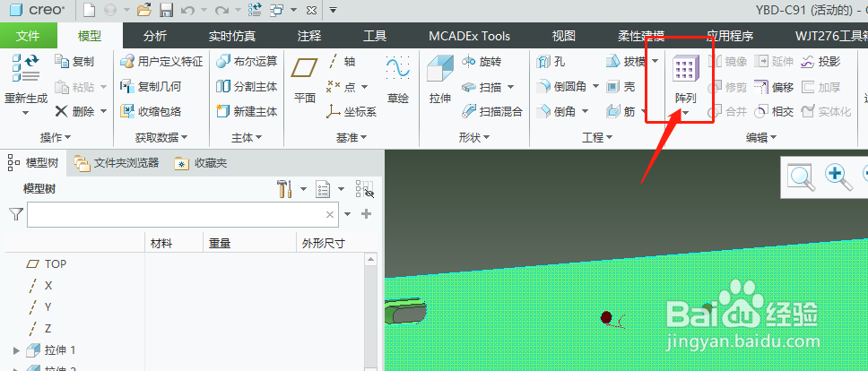868x371 pixels.
Task: Save the model using the floppy disk icon
Action: (166, 10)
